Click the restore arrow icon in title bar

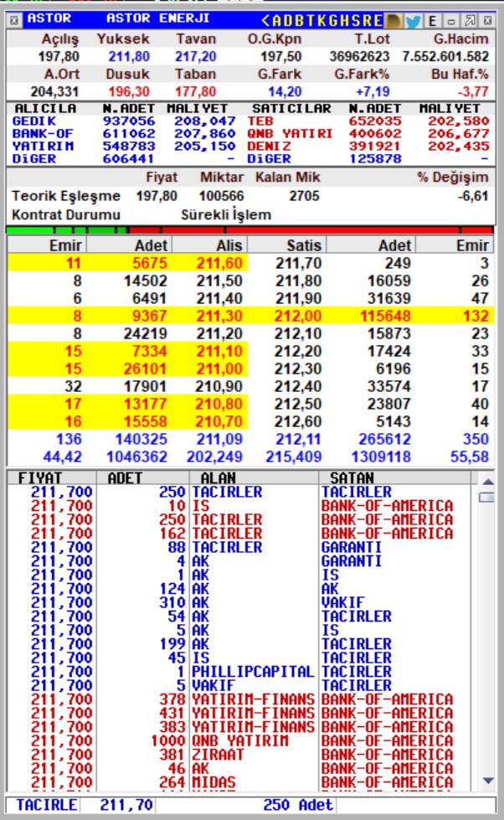pyautogui.click(x=470, y=21)
